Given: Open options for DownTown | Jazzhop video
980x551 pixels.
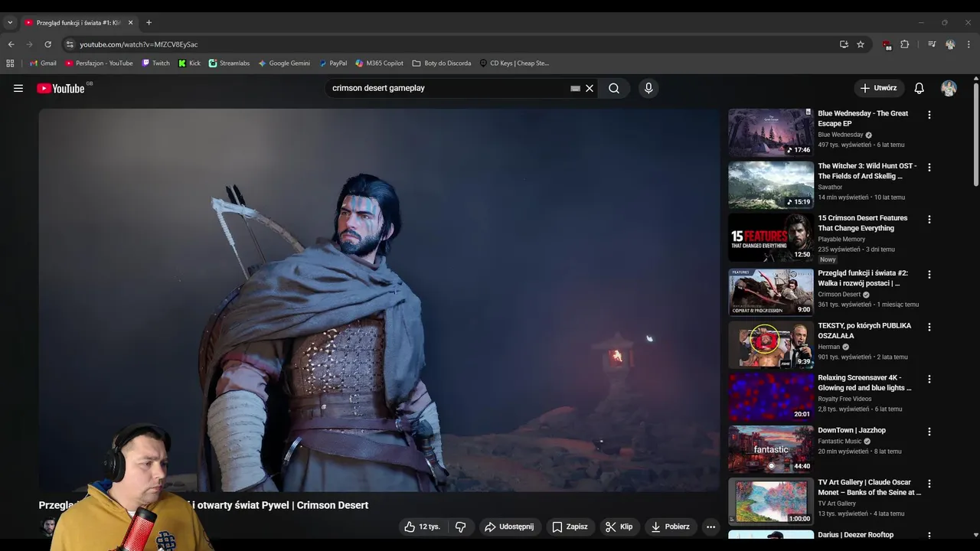Looking at the screenshot, I should (x=929, y=432).
